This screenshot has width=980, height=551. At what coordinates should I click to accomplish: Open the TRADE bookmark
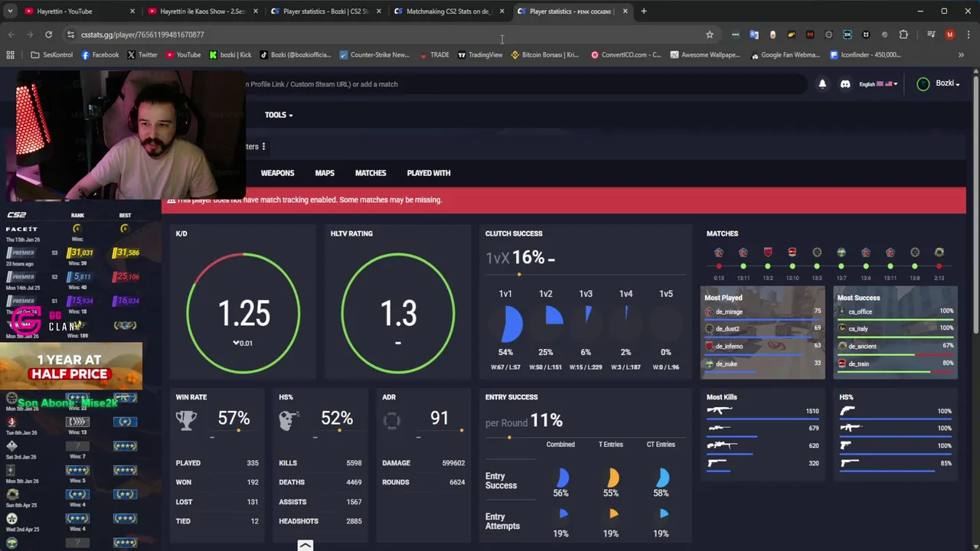tap(434, 55)
